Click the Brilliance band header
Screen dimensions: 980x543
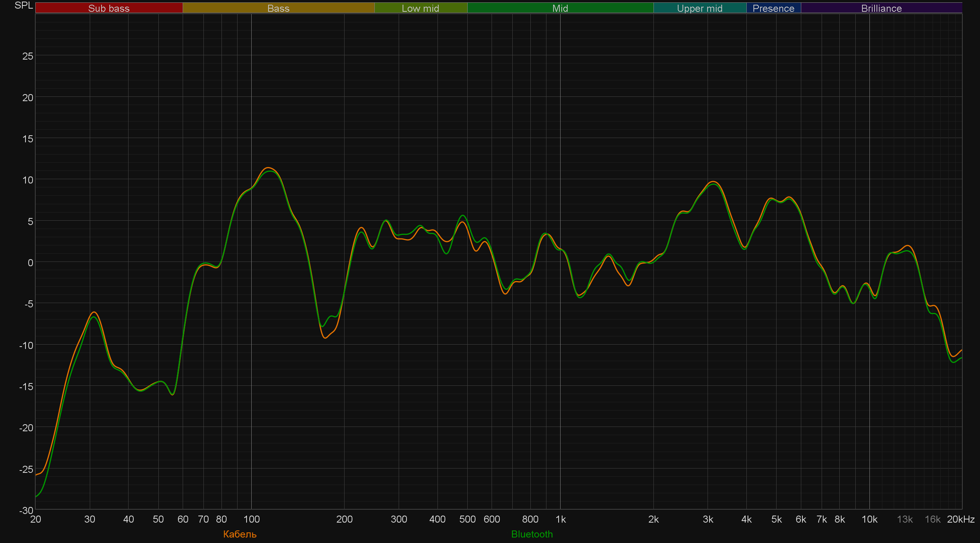[x=881, y=8]
